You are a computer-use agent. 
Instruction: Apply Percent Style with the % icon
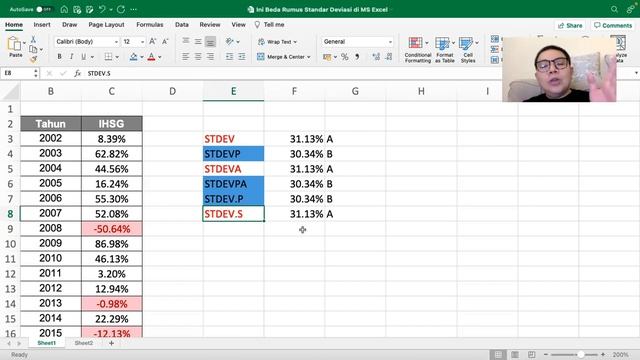[x=345, y=57]
